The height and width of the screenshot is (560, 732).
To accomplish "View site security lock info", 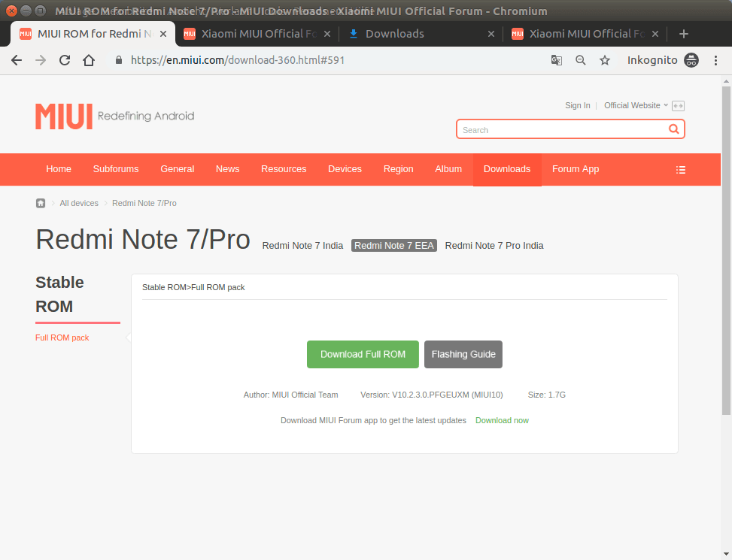I will click(x=119, y=60).
